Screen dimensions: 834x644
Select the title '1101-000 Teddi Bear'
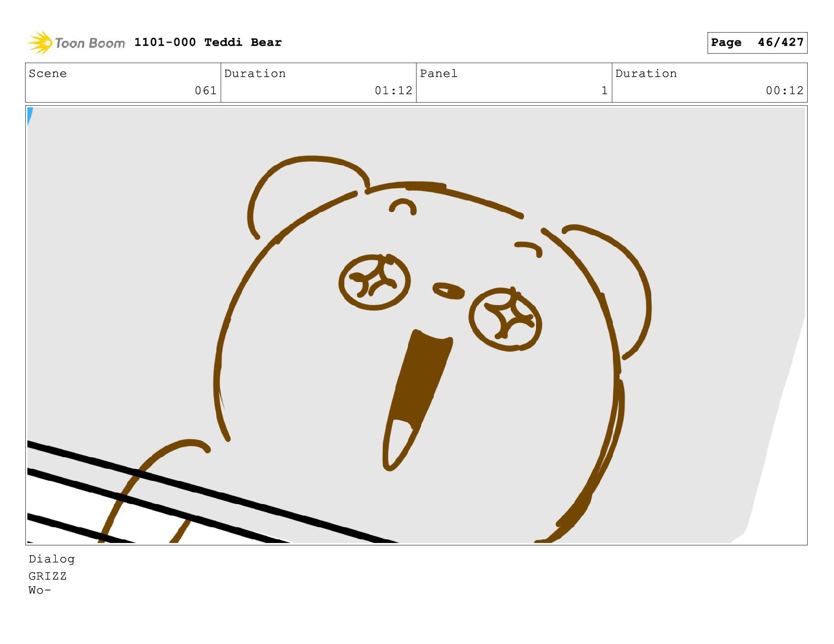click(x=208, y=42)
